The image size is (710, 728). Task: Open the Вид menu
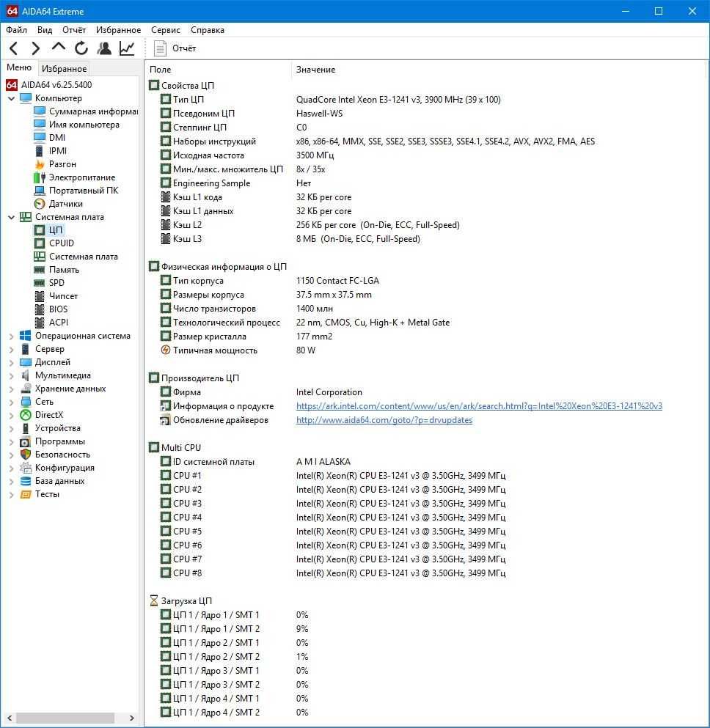[x=45, y=30]
